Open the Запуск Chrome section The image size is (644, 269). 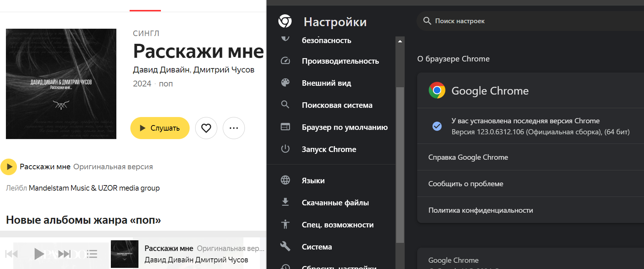329,149
